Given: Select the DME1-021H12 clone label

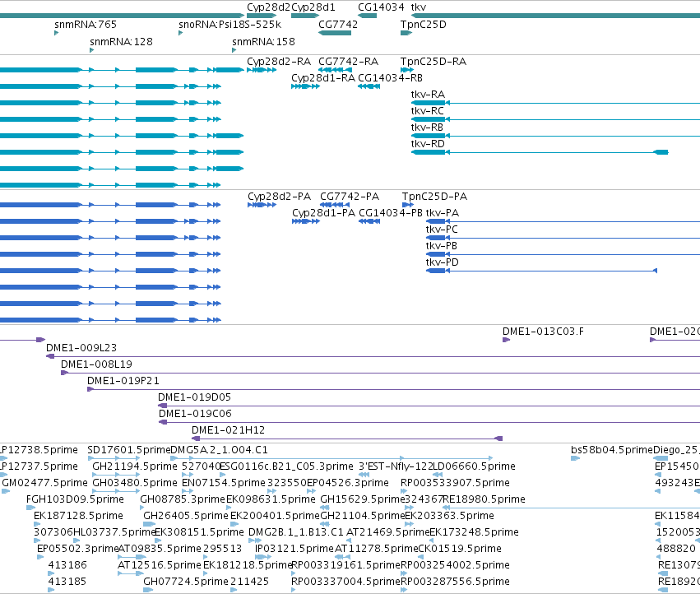Looking at the screenshot, I should tap(228, 430).
